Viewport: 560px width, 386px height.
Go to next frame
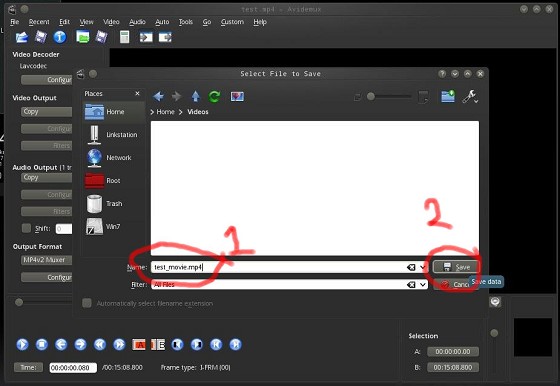(80, 345)
